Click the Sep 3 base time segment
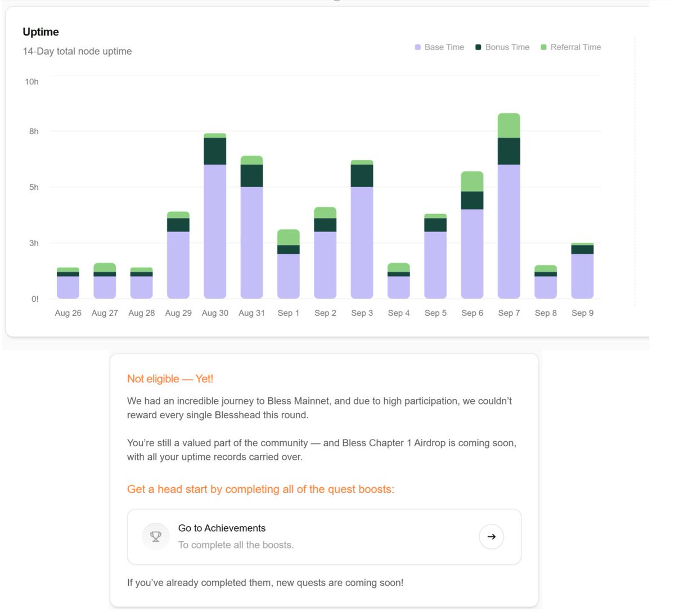675x616 pixels. pos(362,243)
